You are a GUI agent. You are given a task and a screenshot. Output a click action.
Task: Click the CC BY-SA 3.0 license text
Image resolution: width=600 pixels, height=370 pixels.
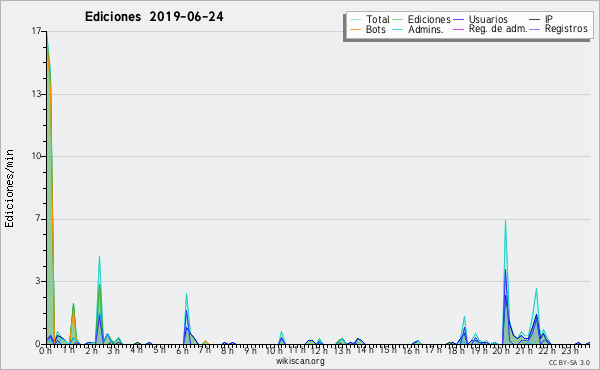[x=569, y=362]
